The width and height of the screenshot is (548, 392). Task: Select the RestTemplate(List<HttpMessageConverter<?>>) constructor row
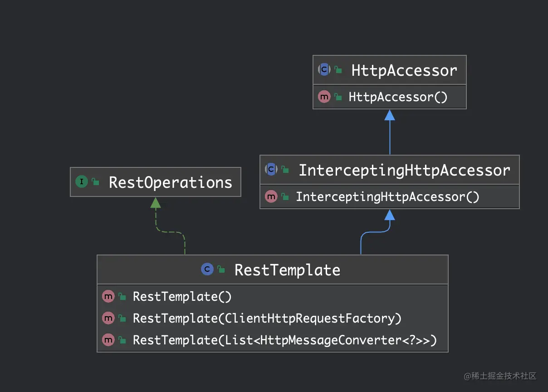click(284, 340)
